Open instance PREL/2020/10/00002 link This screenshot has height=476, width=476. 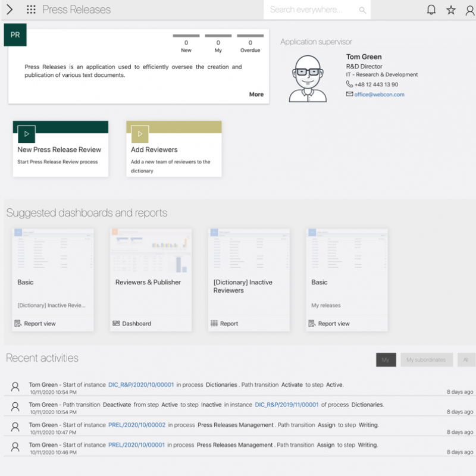[x=137, y=425]
